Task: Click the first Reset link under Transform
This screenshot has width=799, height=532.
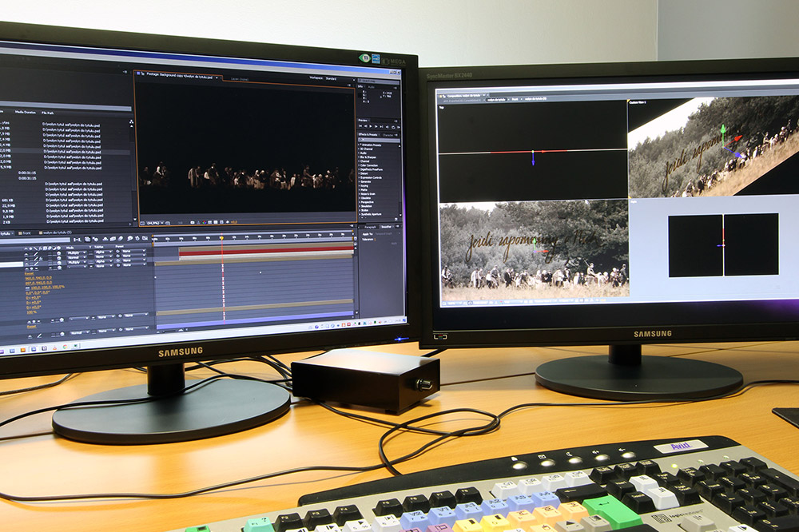Action: [x=29, y=274]
